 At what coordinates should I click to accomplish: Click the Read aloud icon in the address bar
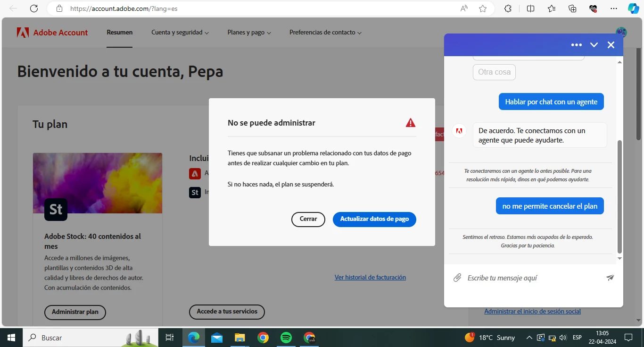(464, 8)
